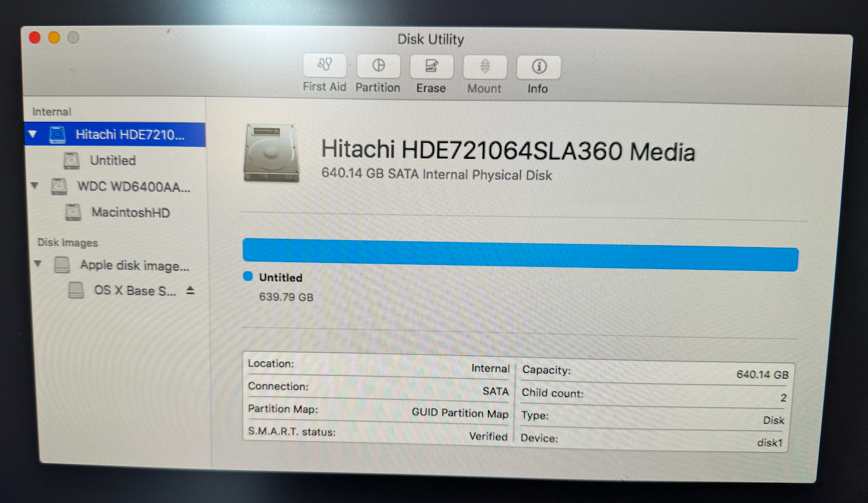Click the MacintoshHD volume icon
Viewport: 868px width, 503px height.
(x=72, y=212)
